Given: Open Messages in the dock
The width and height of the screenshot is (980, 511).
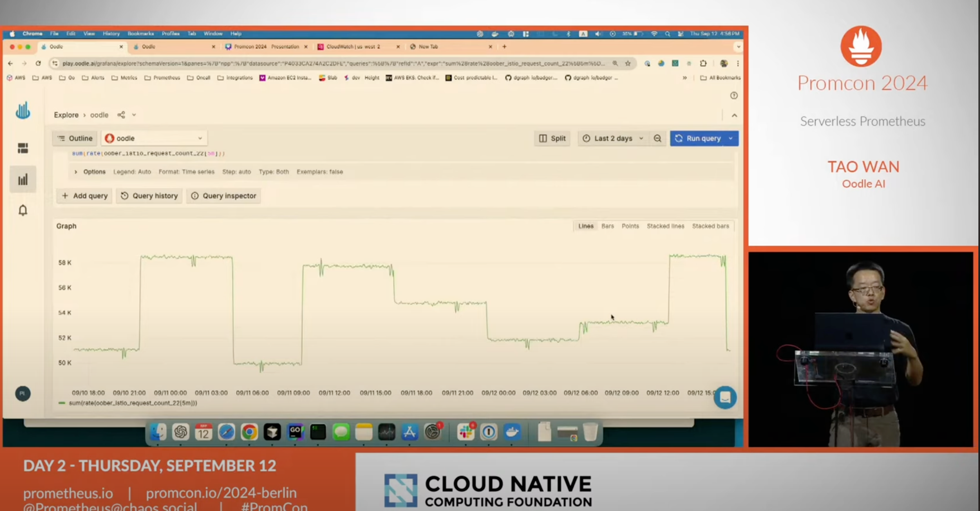Looking at the screenshot, I should pos(341,432).
